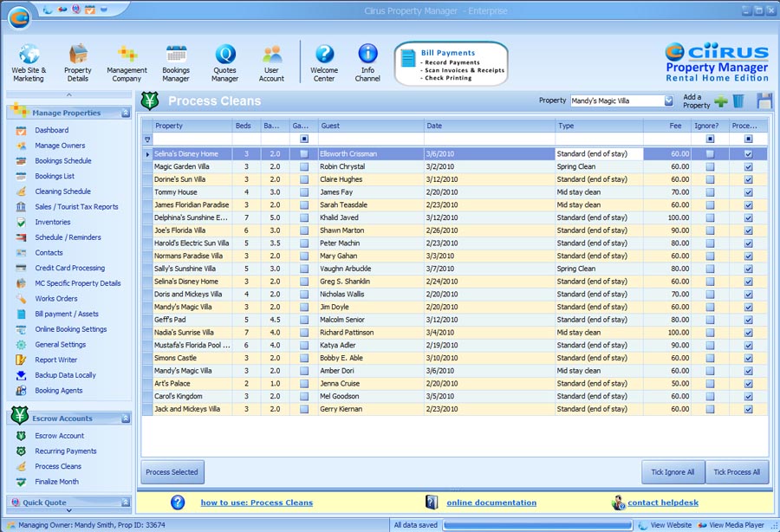Screen dimensions: 780x532
Task: Click the Schedule / Reminders icon
Action: [x=21, y=237]
